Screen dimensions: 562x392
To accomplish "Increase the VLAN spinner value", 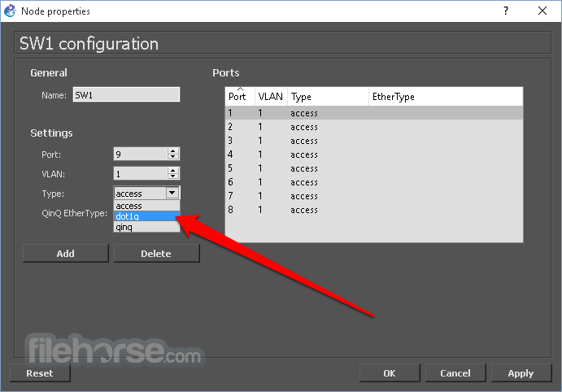I will [x=172, y=171].
